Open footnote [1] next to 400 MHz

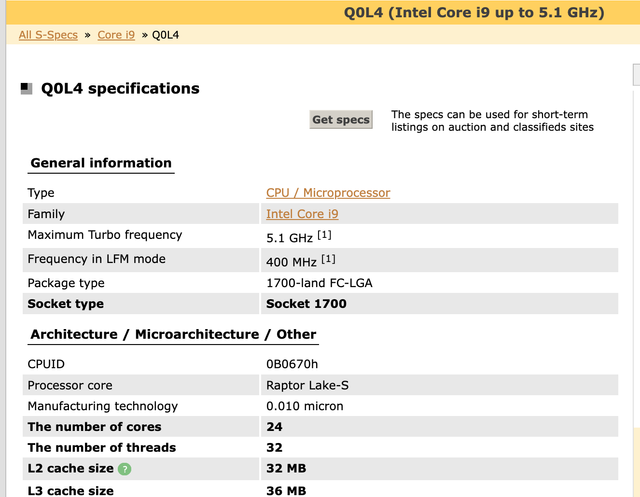pos(328,259)
